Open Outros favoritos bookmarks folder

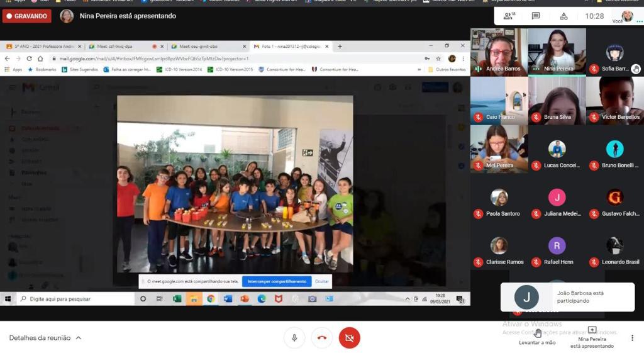[447, 69]
